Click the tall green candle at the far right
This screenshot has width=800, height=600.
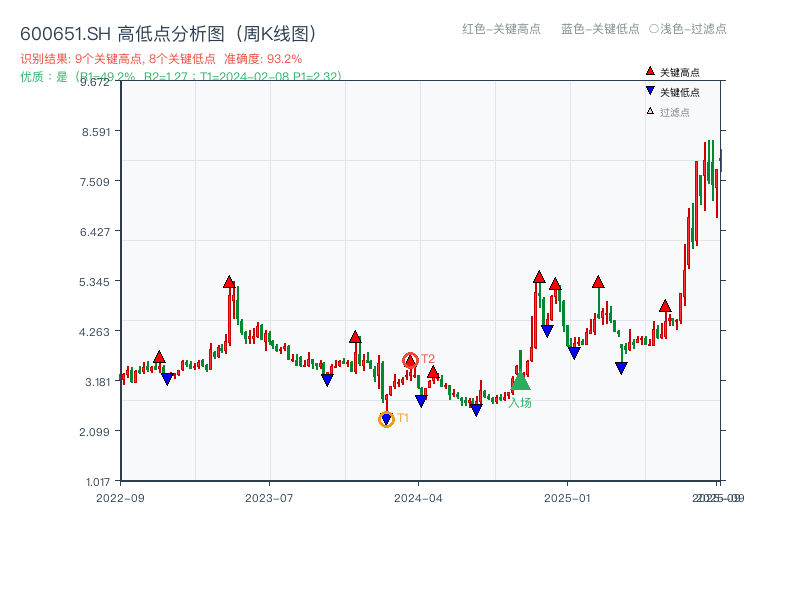click(712, 170)
